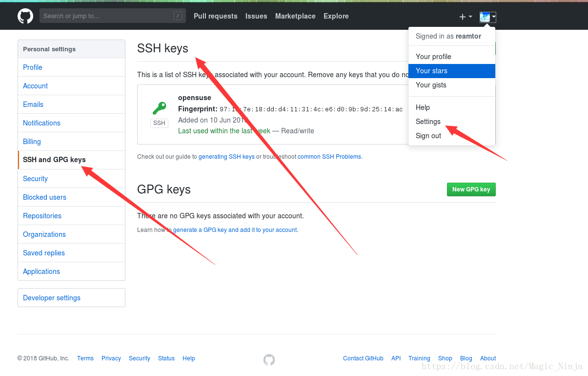588x376 pixels.
Task: Click the GitHub Octocat logo in the header
Action: click(25, 16)
